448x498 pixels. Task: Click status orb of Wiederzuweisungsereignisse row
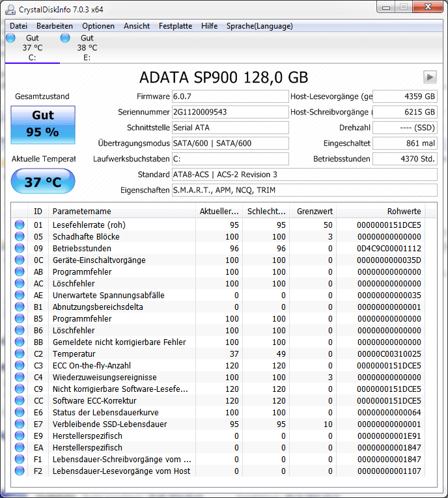(x=20, y=377)
